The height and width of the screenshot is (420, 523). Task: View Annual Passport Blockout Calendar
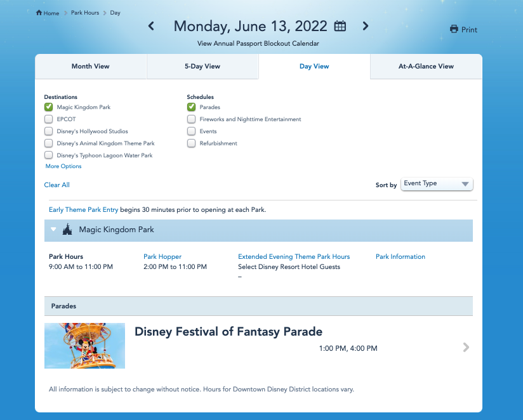[x=258, y=43]
